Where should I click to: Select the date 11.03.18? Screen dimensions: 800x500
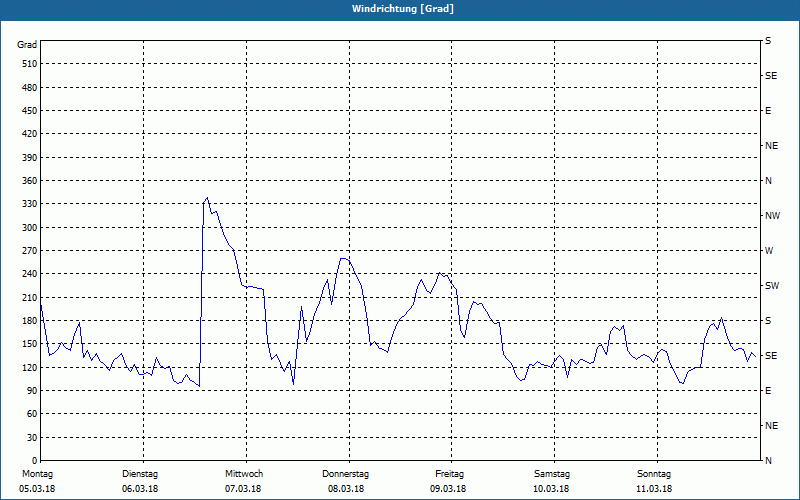pyautogui.click(x=654, y=489)
